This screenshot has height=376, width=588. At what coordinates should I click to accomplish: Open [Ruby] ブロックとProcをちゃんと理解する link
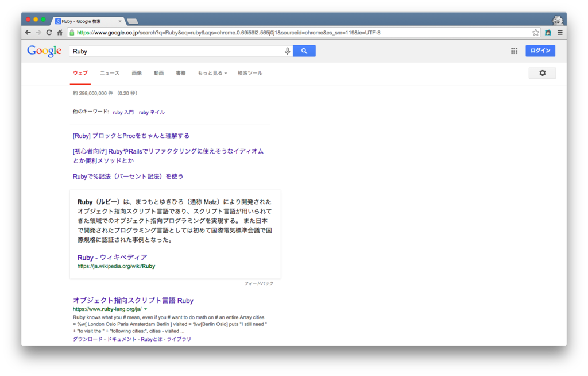(x=131, y=136)
